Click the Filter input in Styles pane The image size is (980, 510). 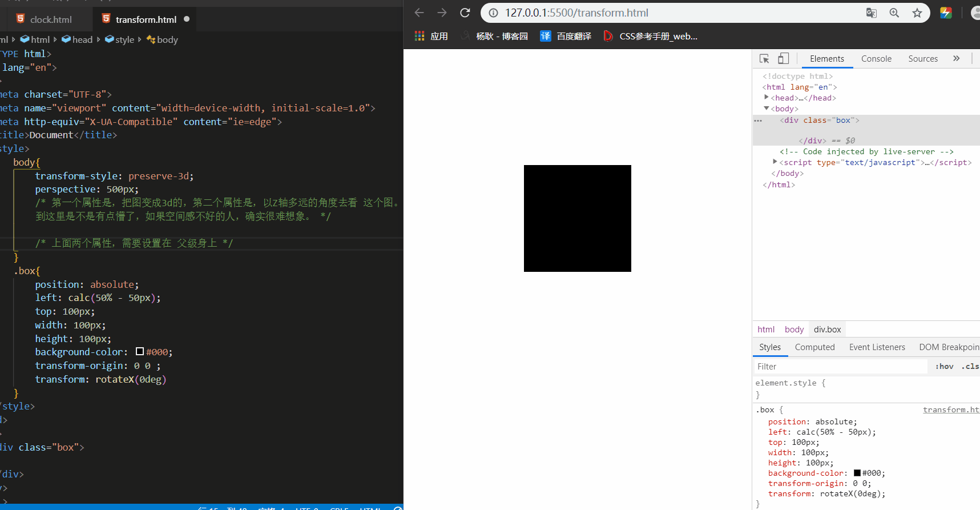[x=839, y=367]
